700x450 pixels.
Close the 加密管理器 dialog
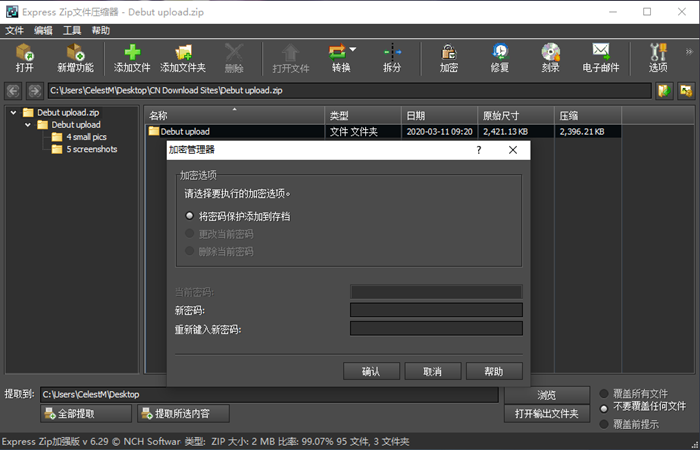pyautogui.click(x=513, y=150)
